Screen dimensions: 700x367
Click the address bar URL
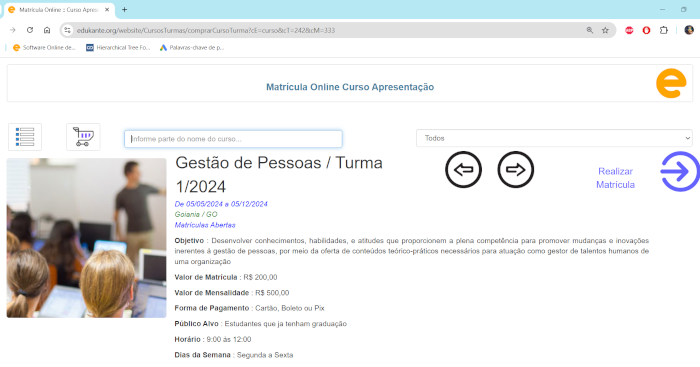point(206,30)
